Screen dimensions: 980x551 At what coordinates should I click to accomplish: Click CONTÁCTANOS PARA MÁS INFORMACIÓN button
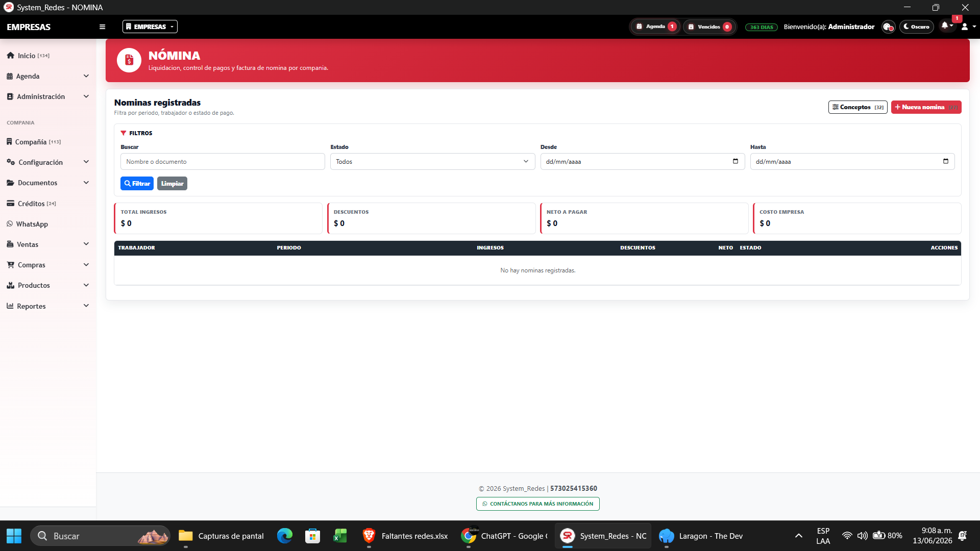pyautogui.click(x=538, y=504)
